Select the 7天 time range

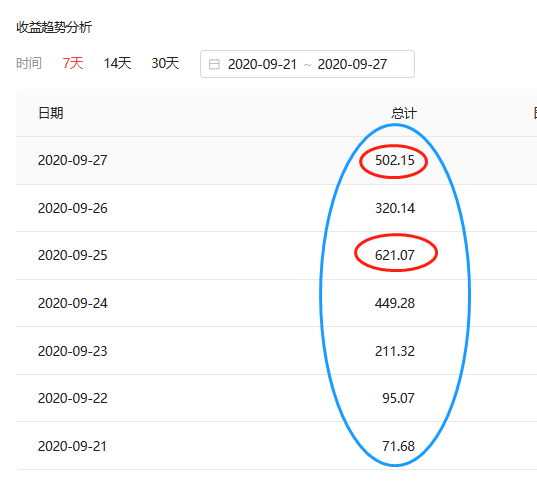click(x=73, y=63)
